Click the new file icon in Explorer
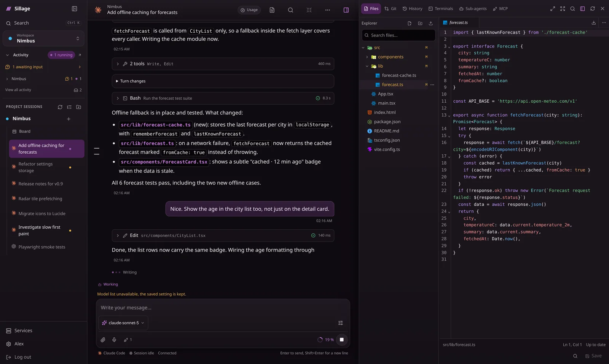The width and height of the screenshot is (609, 364). click(x=410, y=23)
